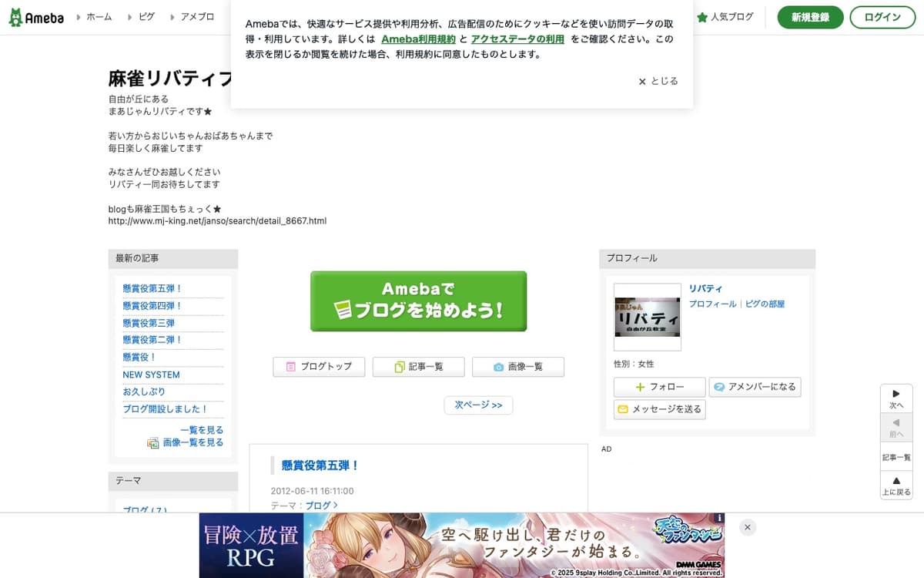Click the Ameba logo in header

pyautogui.click(x=36, y=17)
